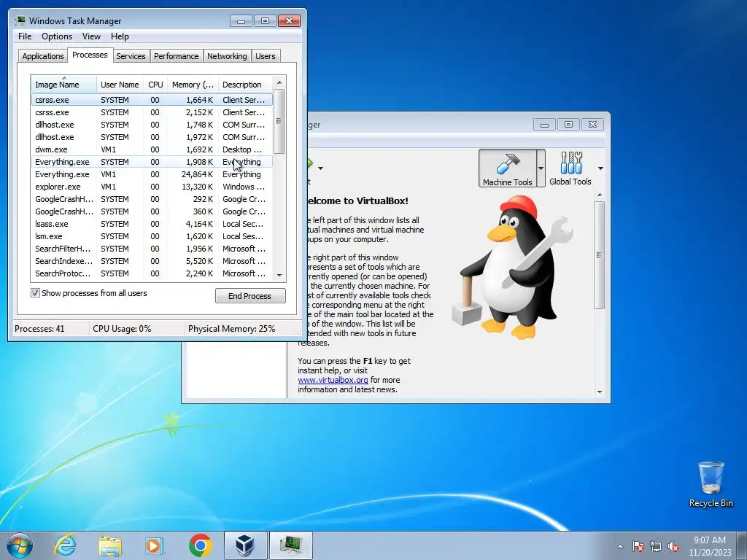Select the dllhost.exe row using 1,748 K

point(152,125)
